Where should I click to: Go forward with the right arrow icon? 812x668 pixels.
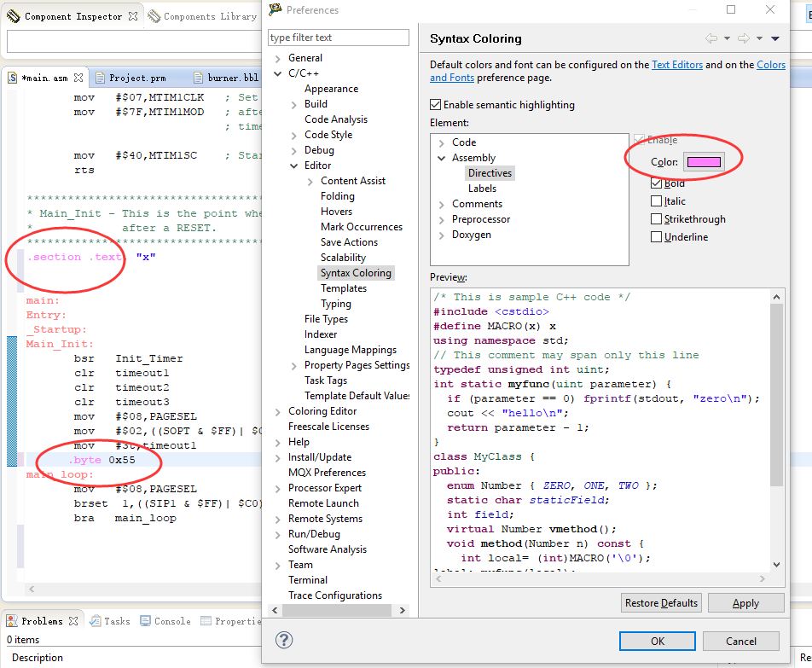point(744,38)
